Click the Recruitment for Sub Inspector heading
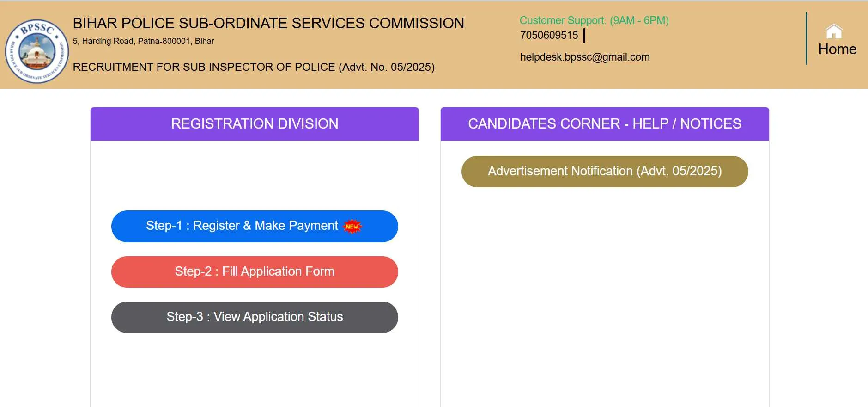The image size is (868, 407). (253, 67)
